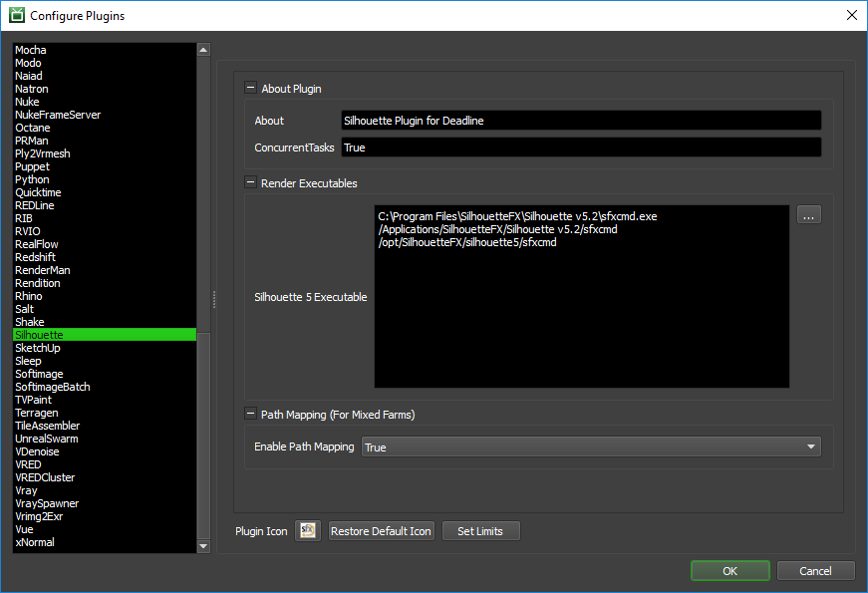Select Vue in the plugin list
The image size is (868, 593).
click(x=105, y=529)
